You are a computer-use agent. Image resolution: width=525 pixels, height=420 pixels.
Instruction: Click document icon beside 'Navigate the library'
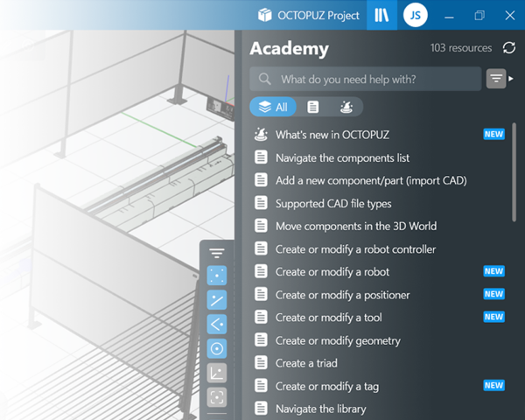coord(261,409)
